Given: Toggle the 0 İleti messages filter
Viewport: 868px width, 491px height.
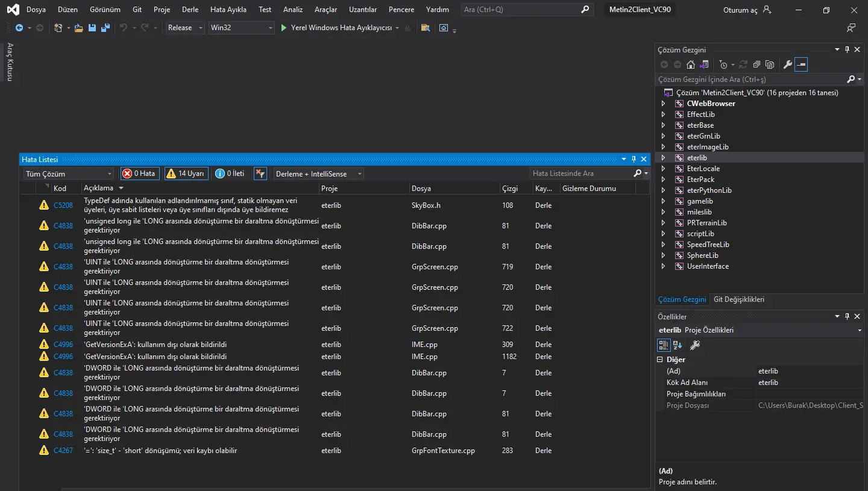Looking at the screenshot, I should [230, 174].
